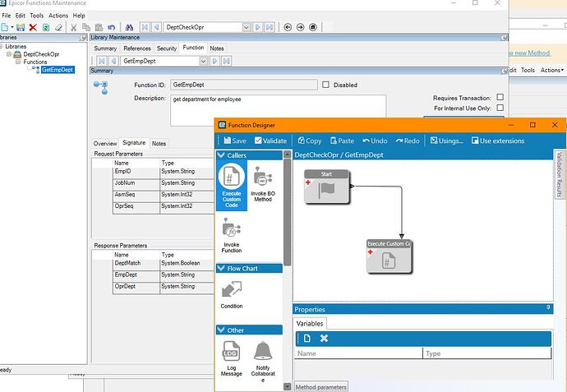Screen dimensions: 567x392
Task: Refresh using the green refresh toolbar icon
Action: [x=46, y=27]
